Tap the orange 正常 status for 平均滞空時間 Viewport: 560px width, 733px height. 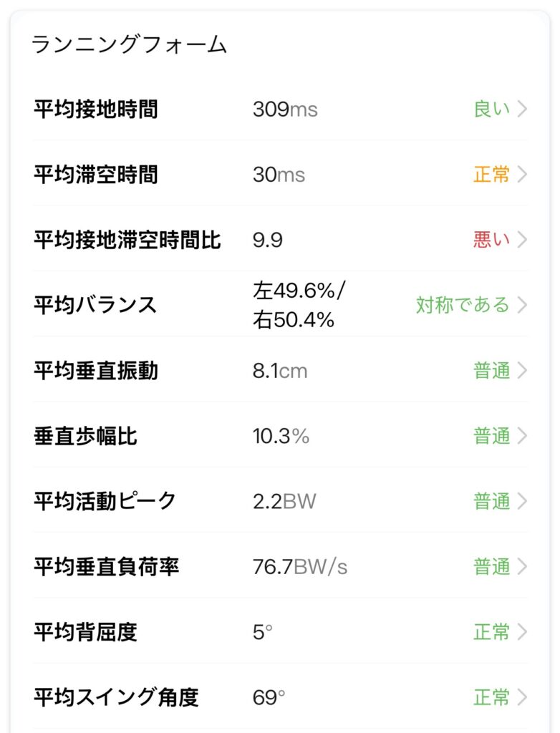[491, 175]
